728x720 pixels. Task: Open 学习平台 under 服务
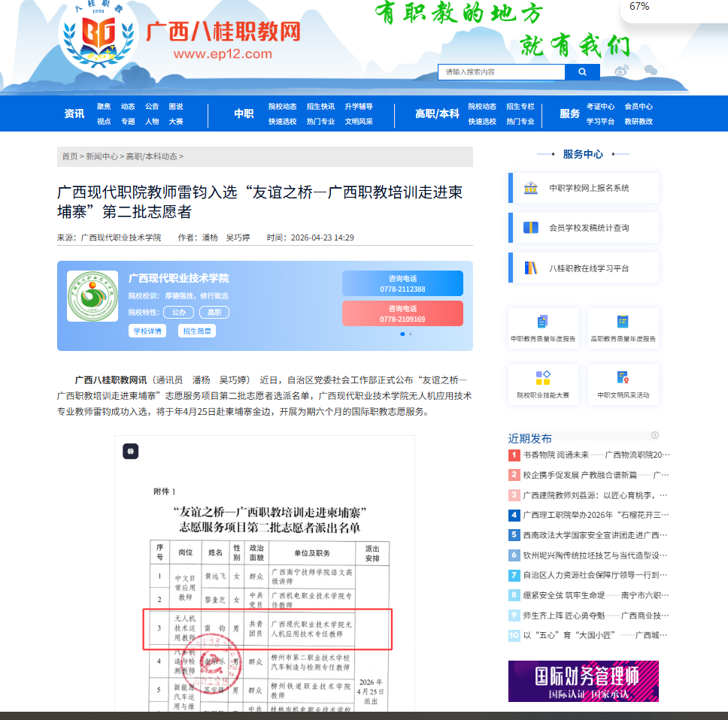600,121
